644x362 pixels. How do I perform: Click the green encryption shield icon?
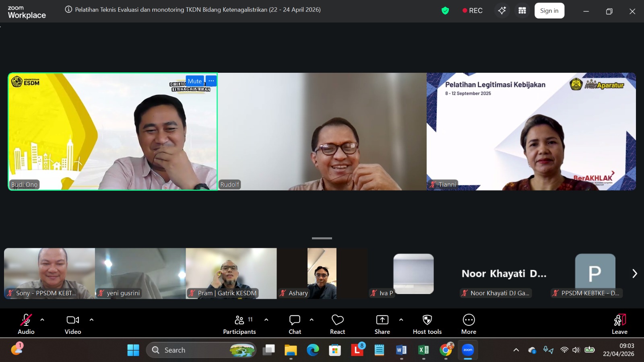[445, 11]
